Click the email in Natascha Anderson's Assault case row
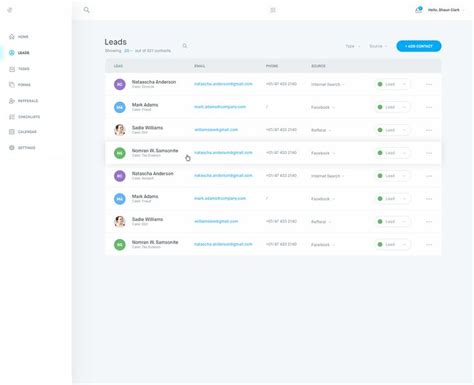 click(223, 176)
